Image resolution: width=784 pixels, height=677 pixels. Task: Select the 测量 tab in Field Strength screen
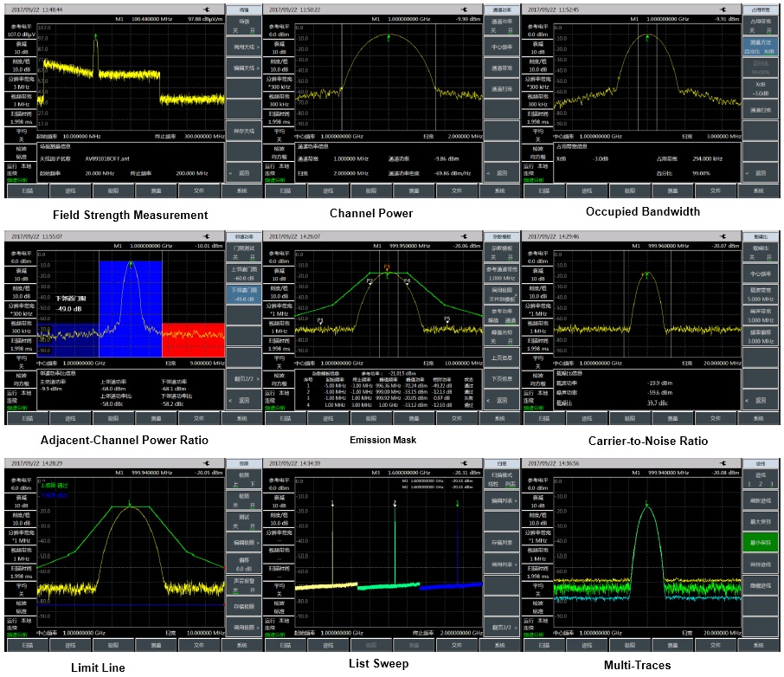click(x=157, y=190)
